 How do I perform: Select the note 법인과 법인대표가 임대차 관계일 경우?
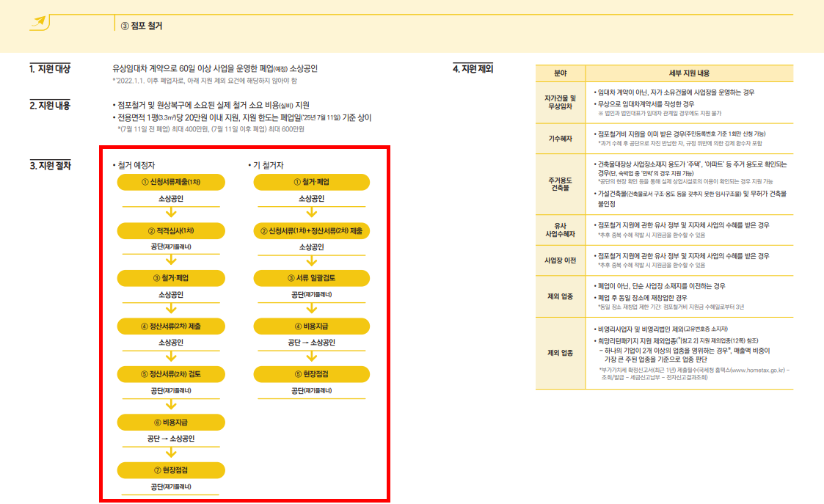[660, 114]
